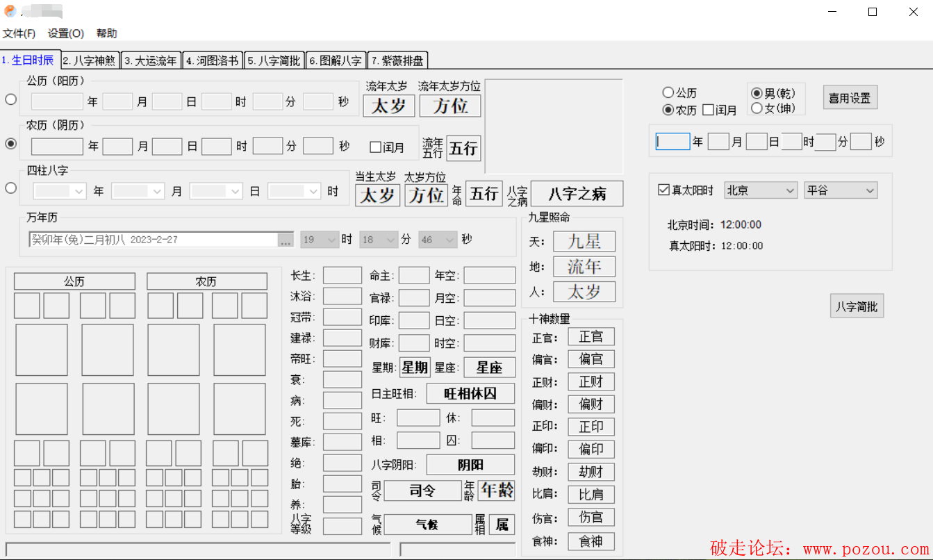Screen dimensions: 933x560
Task: Click the 比肩 count button
Action: pyautogui.click(x=591, y=495)
